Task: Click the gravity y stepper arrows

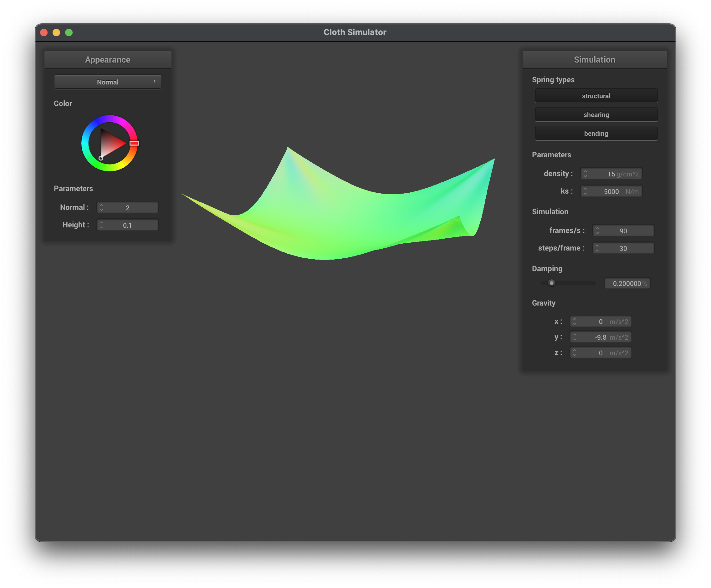Action: (x=575, y=337)
